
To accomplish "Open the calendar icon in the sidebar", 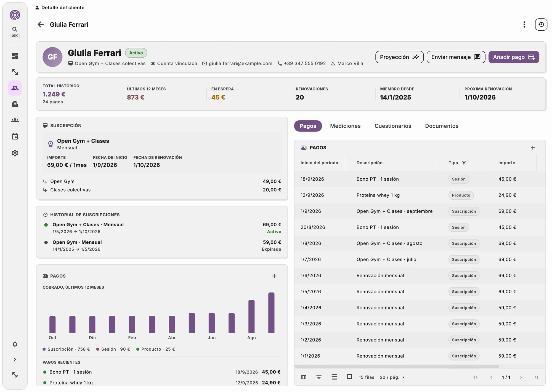I will click(15, 136).
